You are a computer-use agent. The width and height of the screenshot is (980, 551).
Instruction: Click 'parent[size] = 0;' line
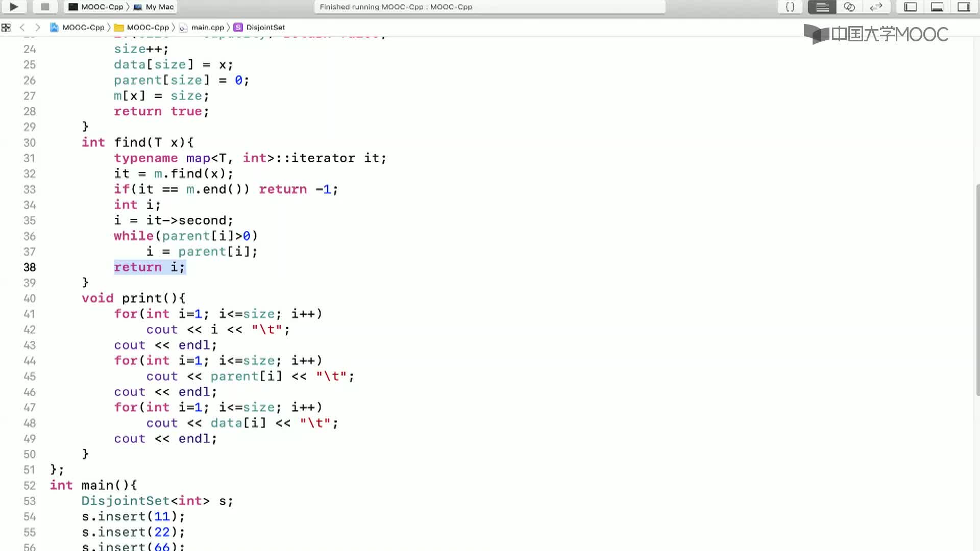pyautogui.click(x=182, y=80)
